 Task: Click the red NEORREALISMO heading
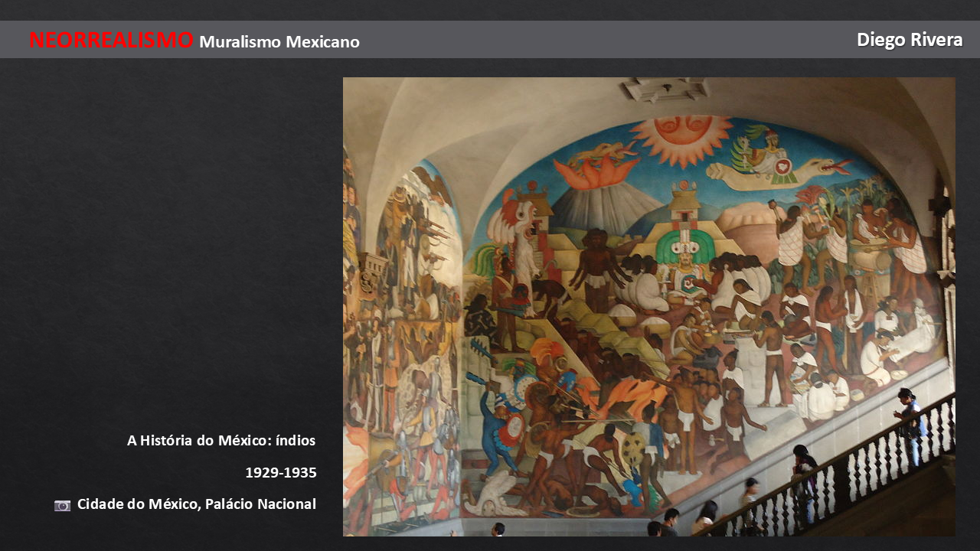click(111, 40)
